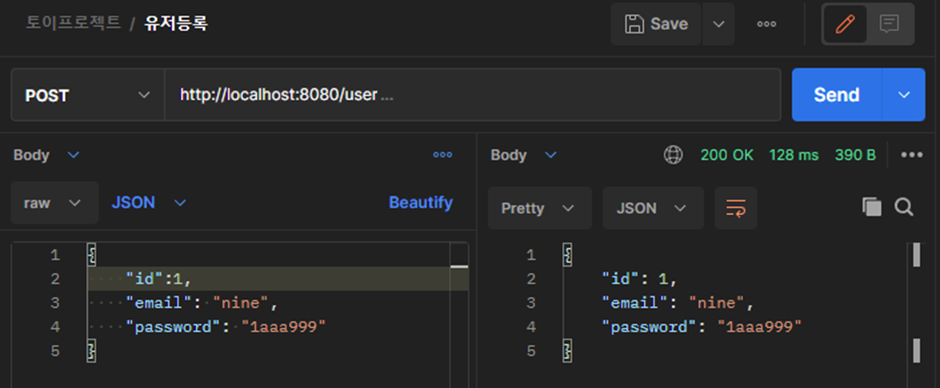
Task: Click the request editor minimap scrollbar
Action: (459, 315)
